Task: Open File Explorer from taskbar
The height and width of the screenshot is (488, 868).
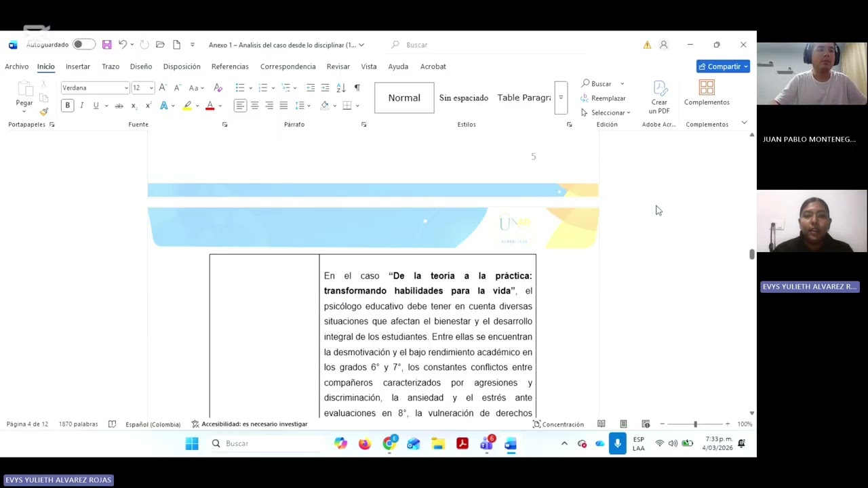Action: 438,444
